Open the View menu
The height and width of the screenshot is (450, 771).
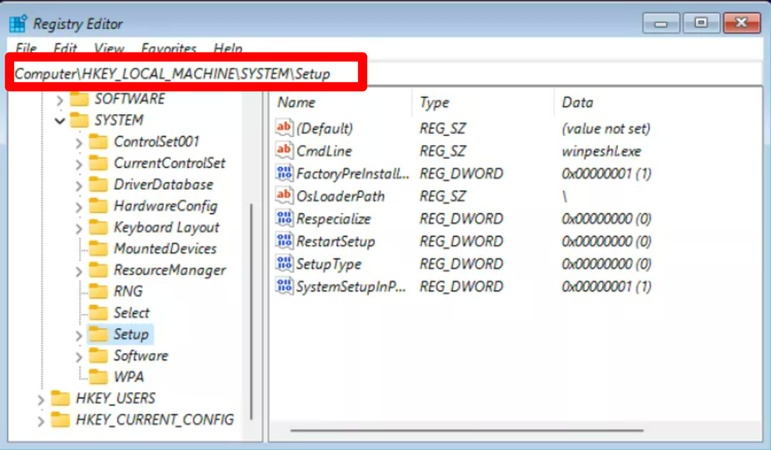click(x=109, y=48)
